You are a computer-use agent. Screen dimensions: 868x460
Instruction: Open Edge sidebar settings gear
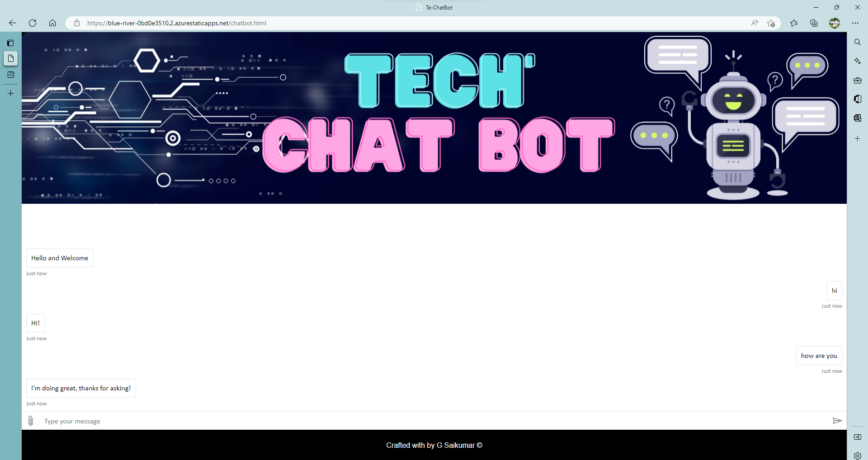pos(858,456)
